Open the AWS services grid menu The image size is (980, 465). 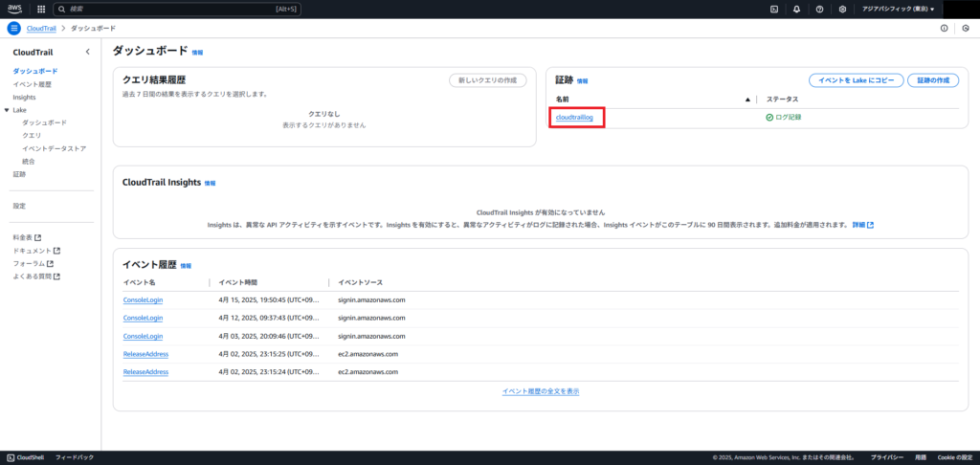coord(41,10)
